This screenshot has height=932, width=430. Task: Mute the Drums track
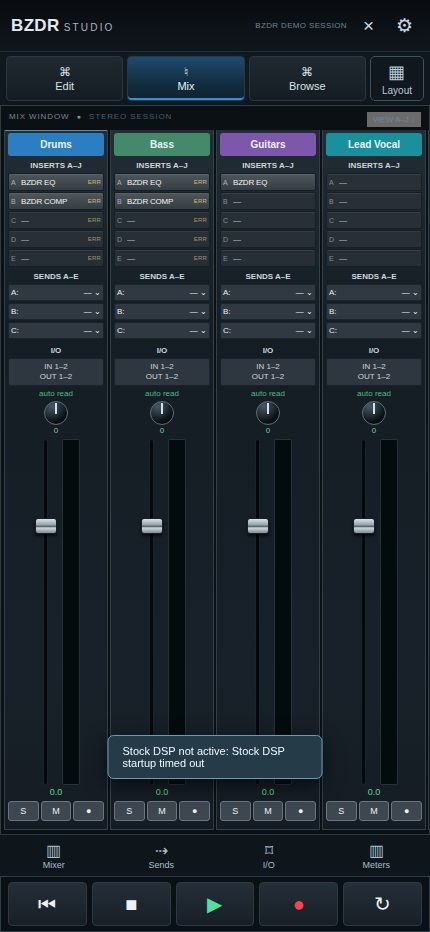[x=56, y=811]
